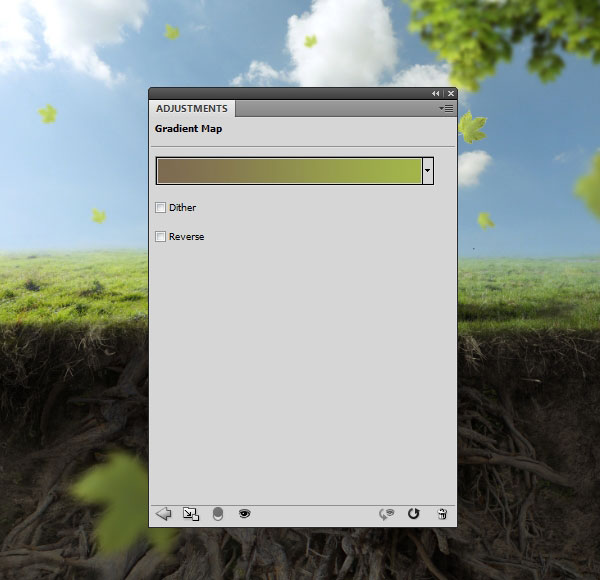
Task: Click the Gradient Map title text
Action: [x=188, y=129]
